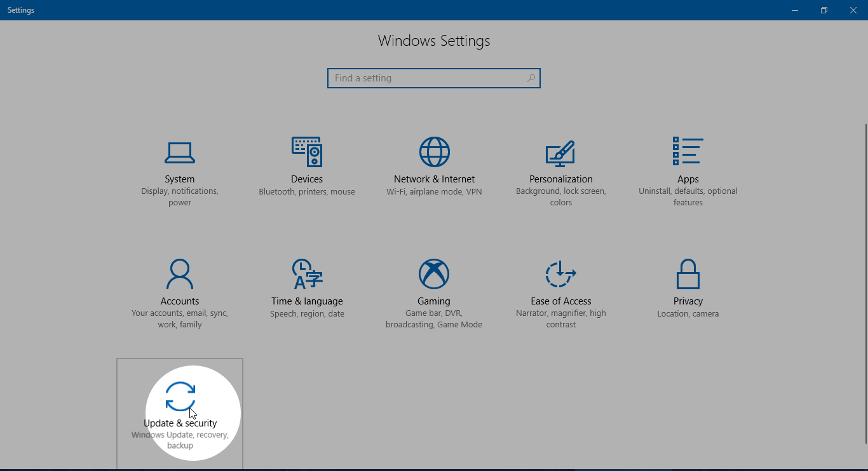Click 'Game bar, DVR, broadcasting' description

(434, 319)
